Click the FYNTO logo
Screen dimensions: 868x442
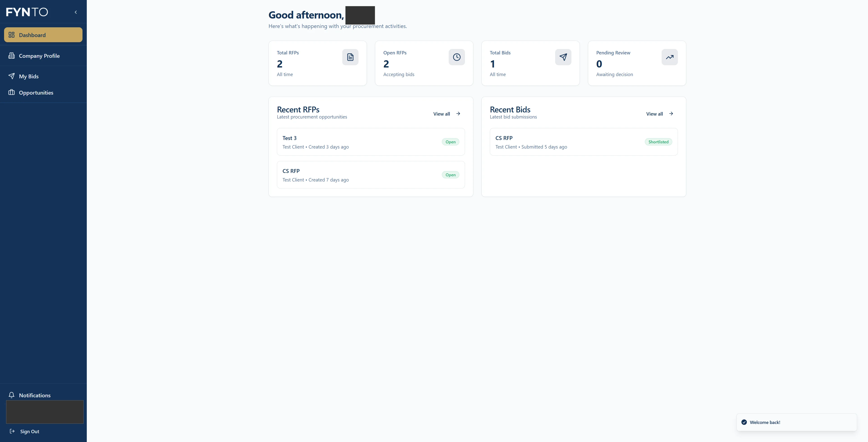[27, 12]
